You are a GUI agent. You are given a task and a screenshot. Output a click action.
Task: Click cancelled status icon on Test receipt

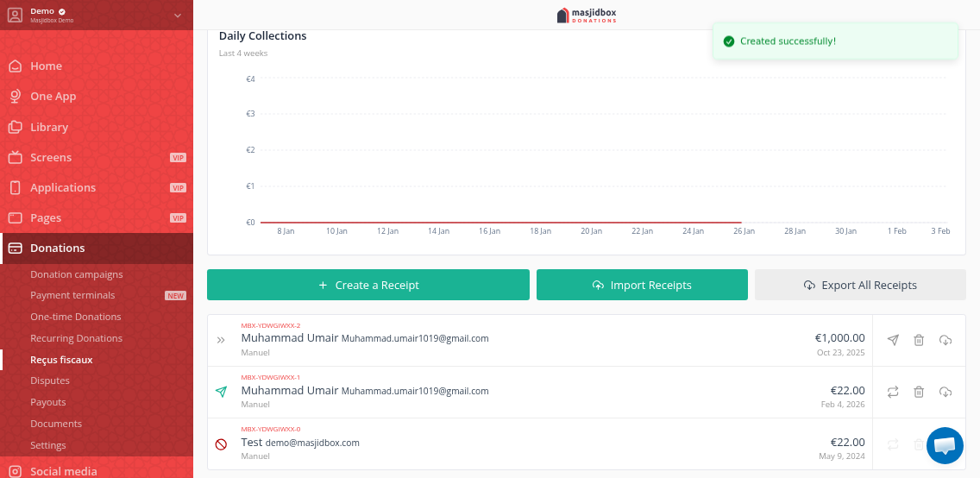[x=221, y=444]
